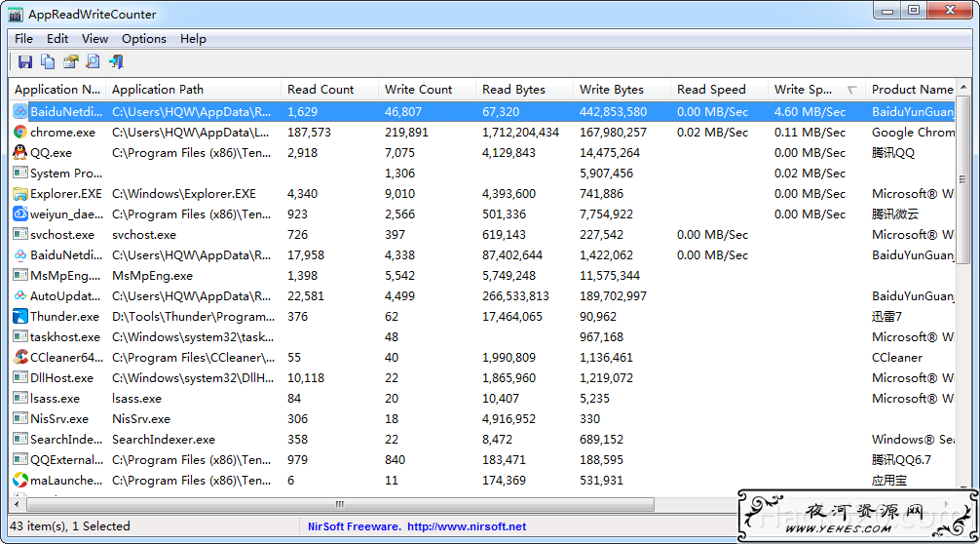
Task: Click the write bytes value 967,168
Action: 601,337
